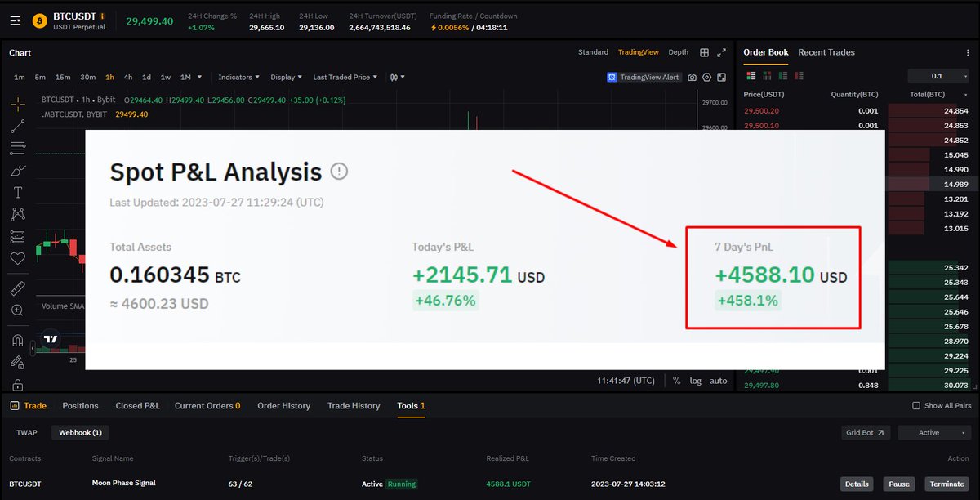Viewport: 980px width, 500px height.
Task: Enable Show All Pairs checkbox
Action: [x=916, y=405]
